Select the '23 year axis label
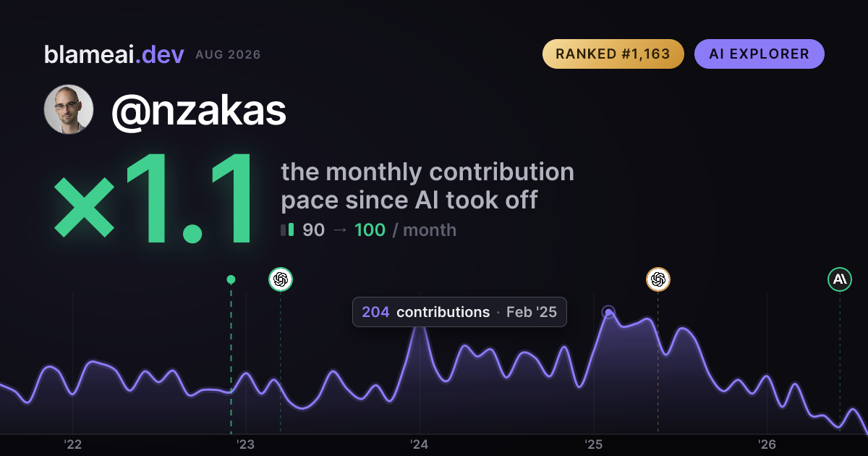868x456 pixels. pyautogui.click(x=246, y=444)
